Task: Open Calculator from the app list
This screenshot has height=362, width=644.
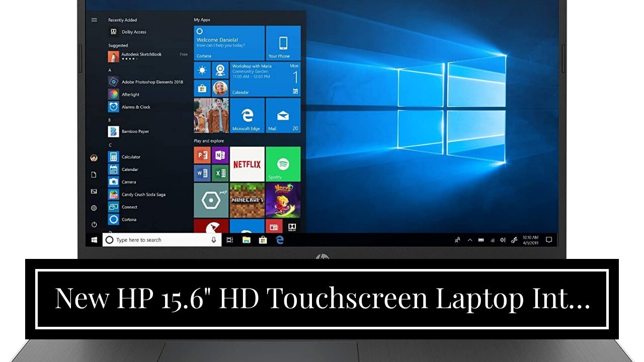Action: click(125, 157)
